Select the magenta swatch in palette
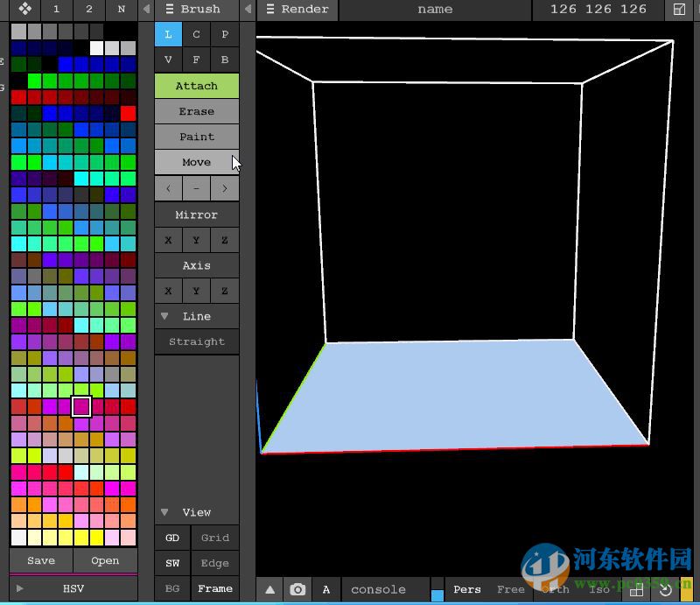This screenshot has height=605, width=700. pyautogui.click(x=81, y=406)
